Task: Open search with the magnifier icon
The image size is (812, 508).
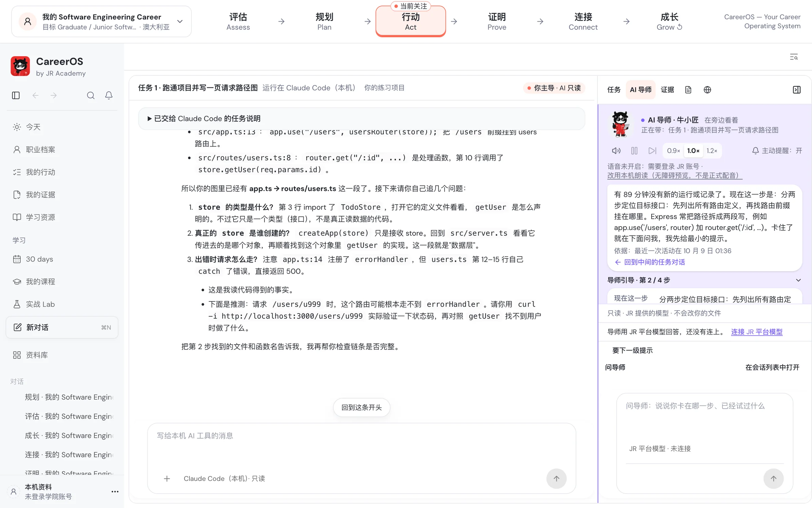Action: pos(91,96)
